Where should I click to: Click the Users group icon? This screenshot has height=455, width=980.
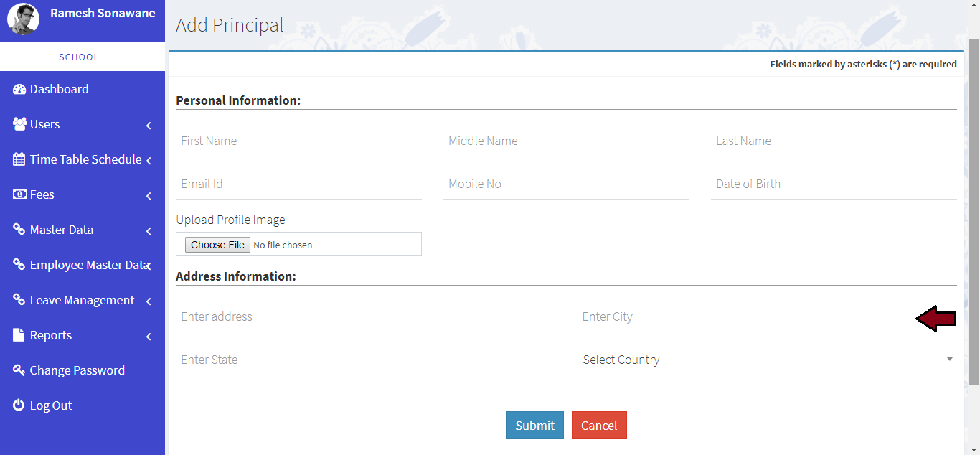pyautogui.click(x=19, y=124)
